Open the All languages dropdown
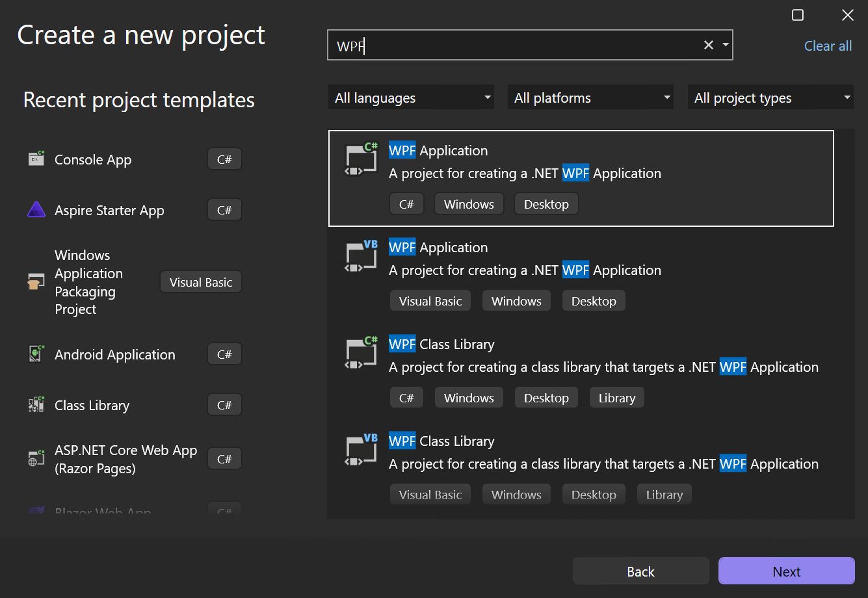The height and width of the screenshot is (598, 868). [411, 97]
